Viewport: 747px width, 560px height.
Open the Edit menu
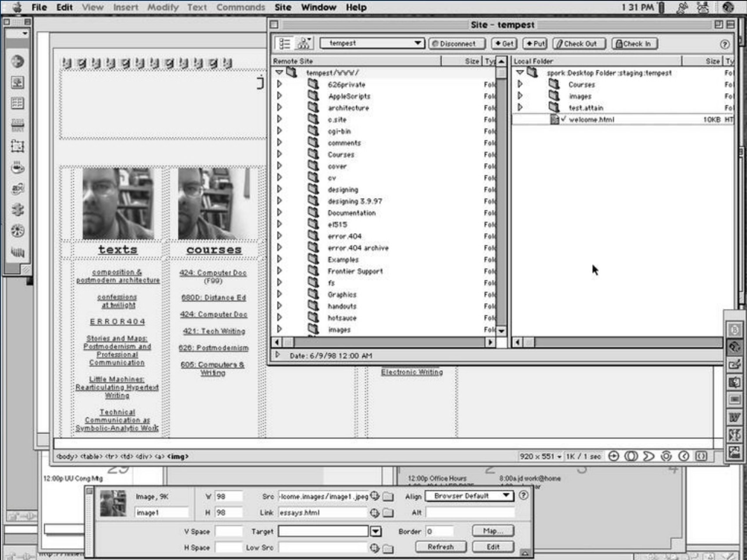(64, 7)
